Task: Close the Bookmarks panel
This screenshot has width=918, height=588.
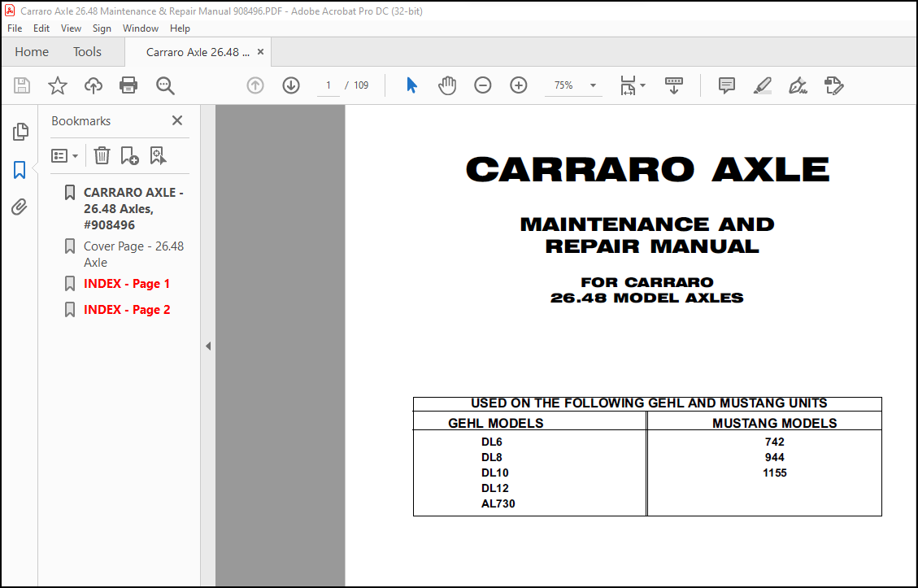Action: (177, 120)
